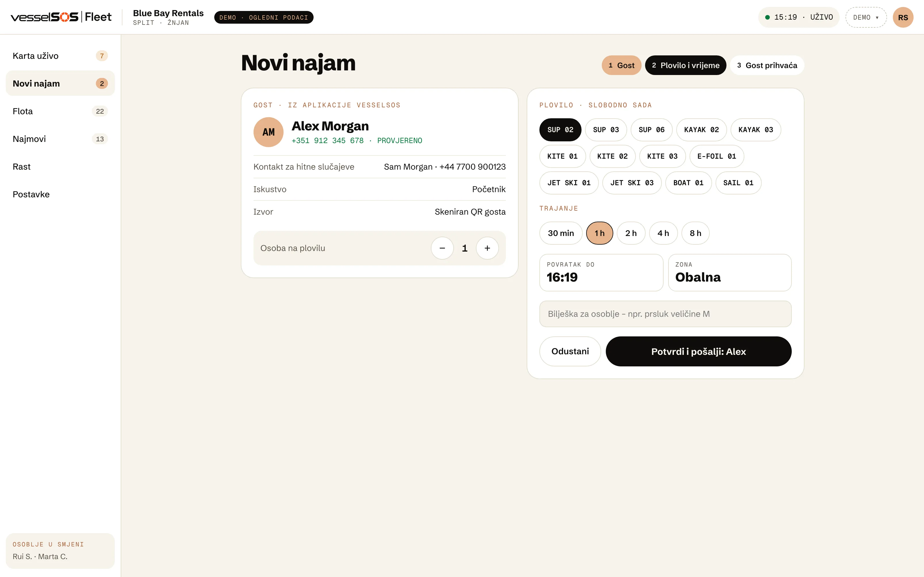Viewport: 924px width, 577px height.
Task: Select the 30 min duration option
Action: [x=561, y=233]
